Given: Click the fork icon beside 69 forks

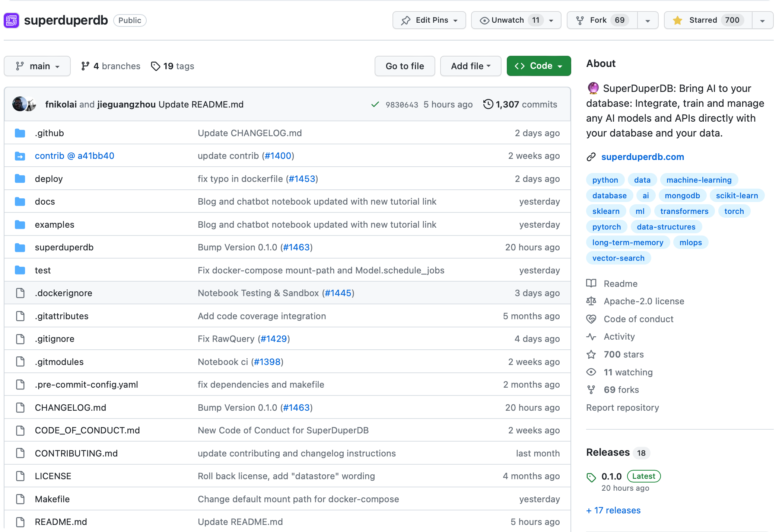Looking at the screenshot, I should pos(591,390).
